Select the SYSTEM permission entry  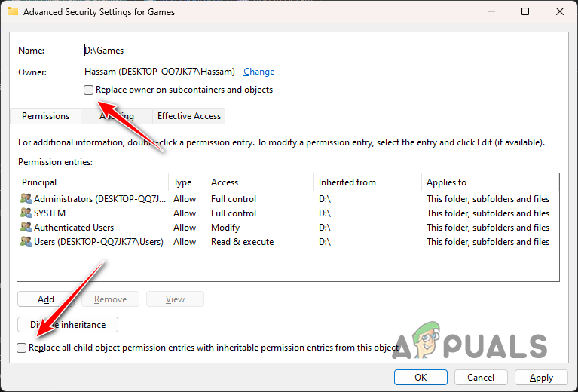pyautogui.click(x=289, y=213)
